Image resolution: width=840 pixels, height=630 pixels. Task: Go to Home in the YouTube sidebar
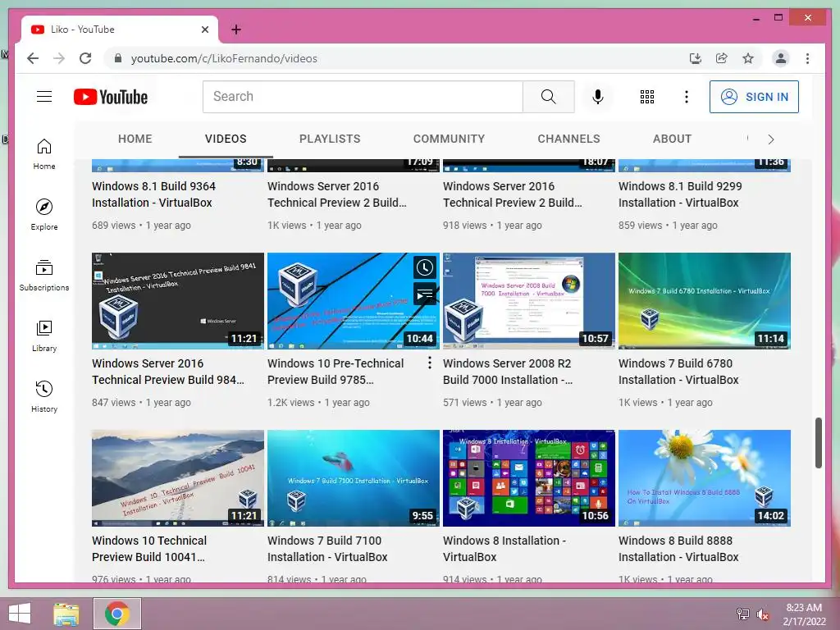[44, 154]
